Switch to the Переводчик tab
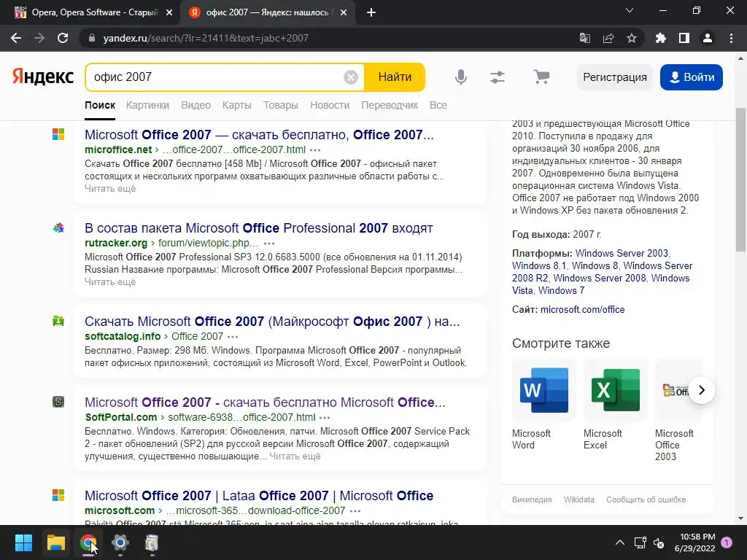 coord(390,105)
